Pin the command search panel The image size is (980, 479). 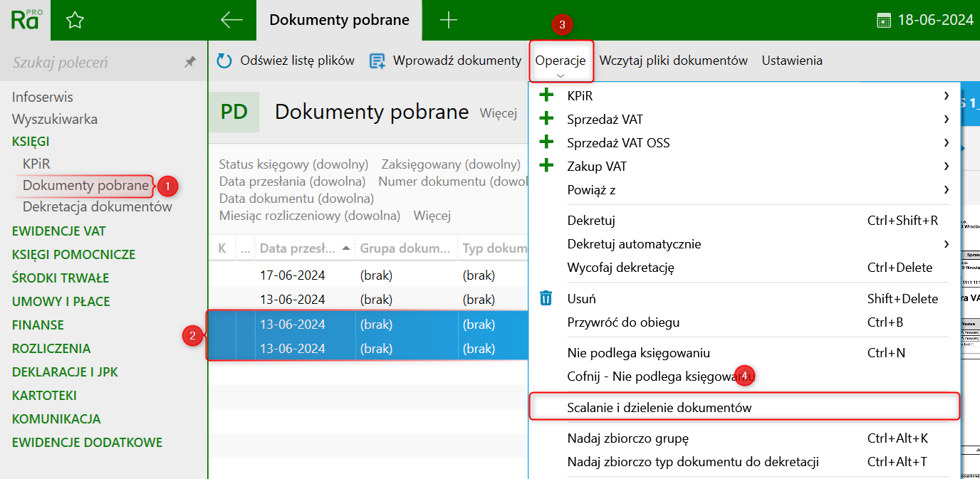tap(190, 63)
